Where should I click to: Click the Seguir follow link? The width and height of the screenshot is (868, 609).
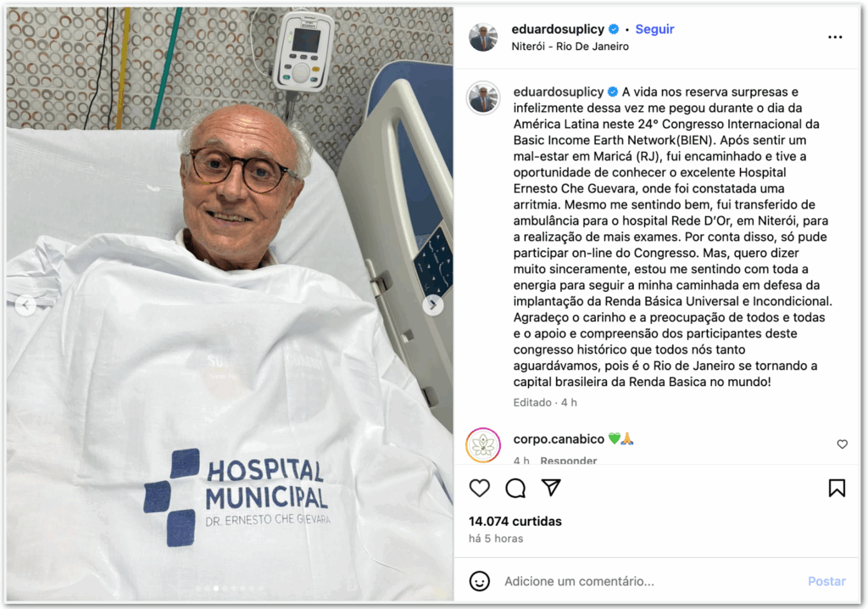pyautogui.click(x=654, y=29)
